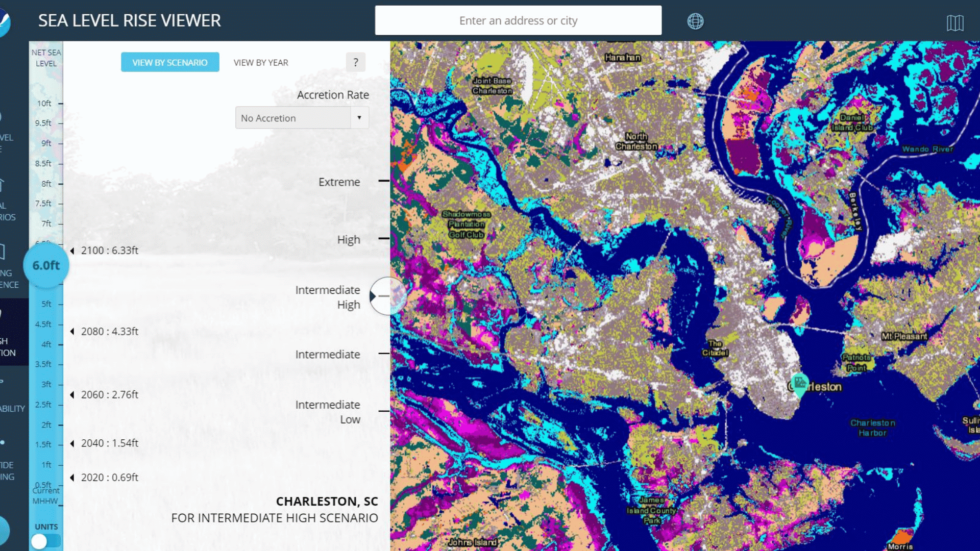980x551 pixels.
Task: Set sea level to the 10ft tick
Action: pos(49,104)
